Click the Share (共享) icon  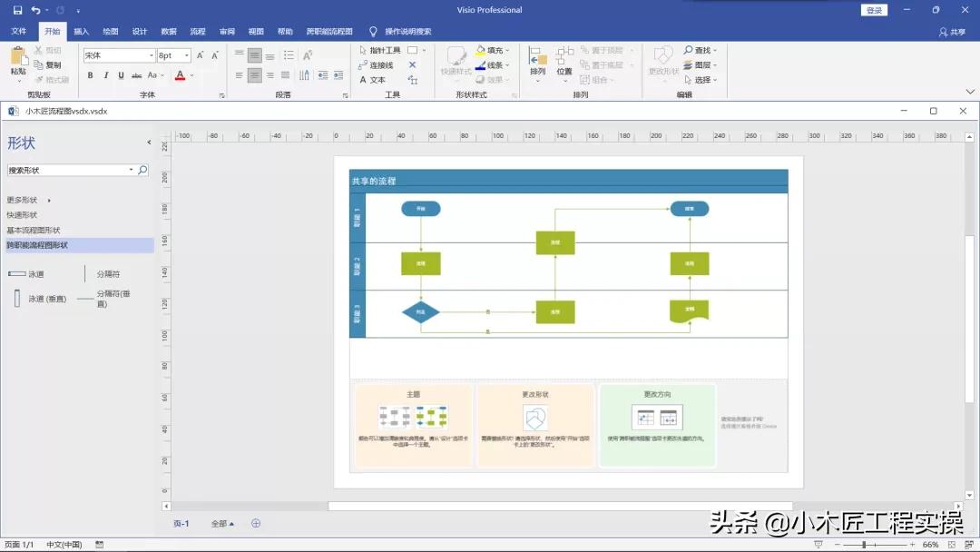[952, 31]
